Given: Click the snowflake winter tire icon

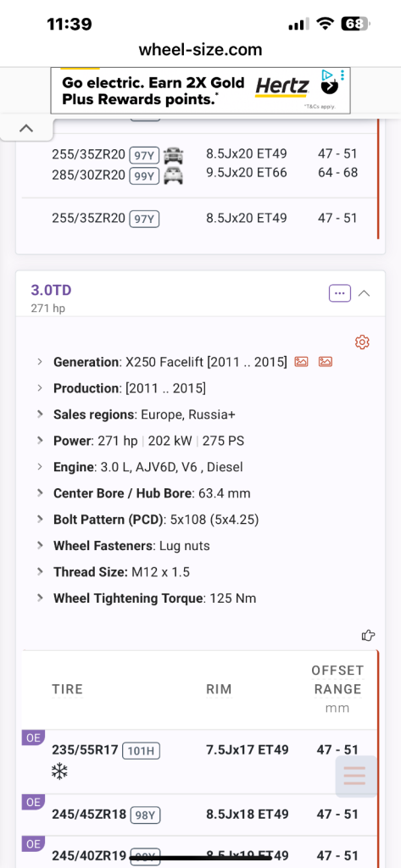Looking at the screenshot, I should click(59, 771).
